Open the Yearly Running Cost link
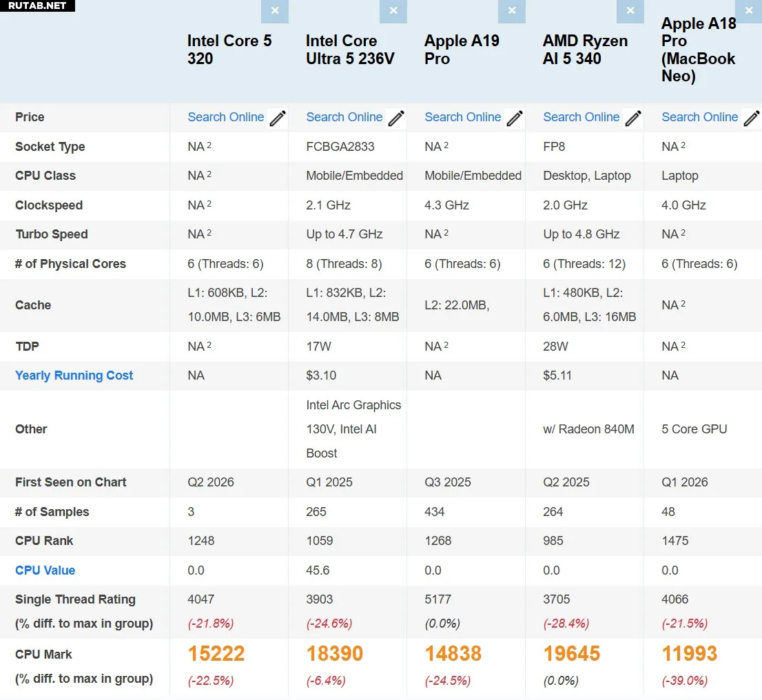 coord(74,375)
